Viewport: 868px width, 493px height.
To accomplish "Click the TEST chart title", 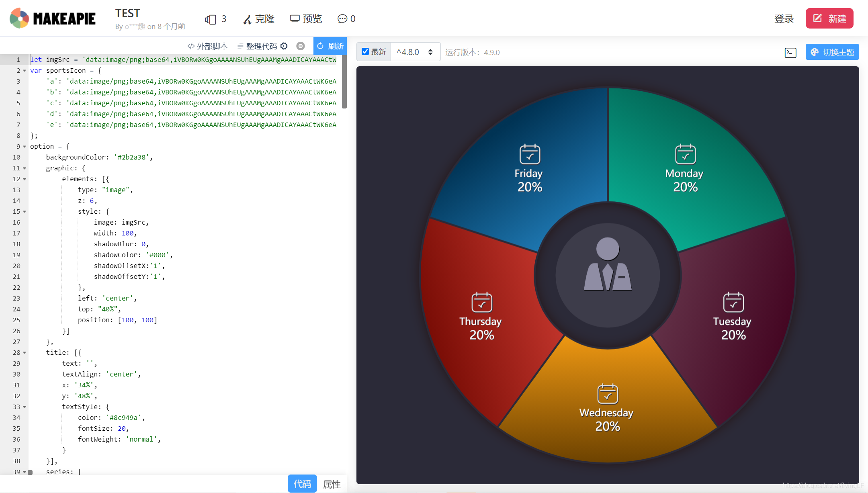I will coord(128,13).
